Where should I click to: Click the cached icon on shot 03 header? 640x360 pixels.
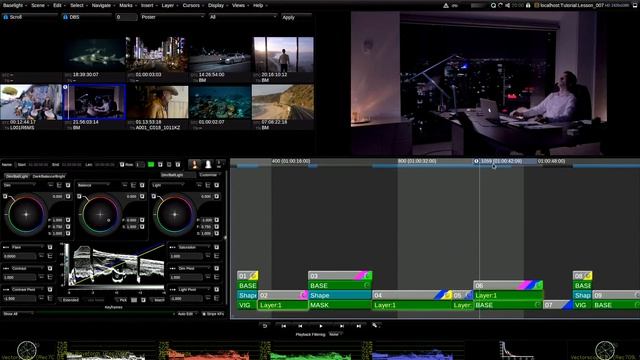point(368,276)
